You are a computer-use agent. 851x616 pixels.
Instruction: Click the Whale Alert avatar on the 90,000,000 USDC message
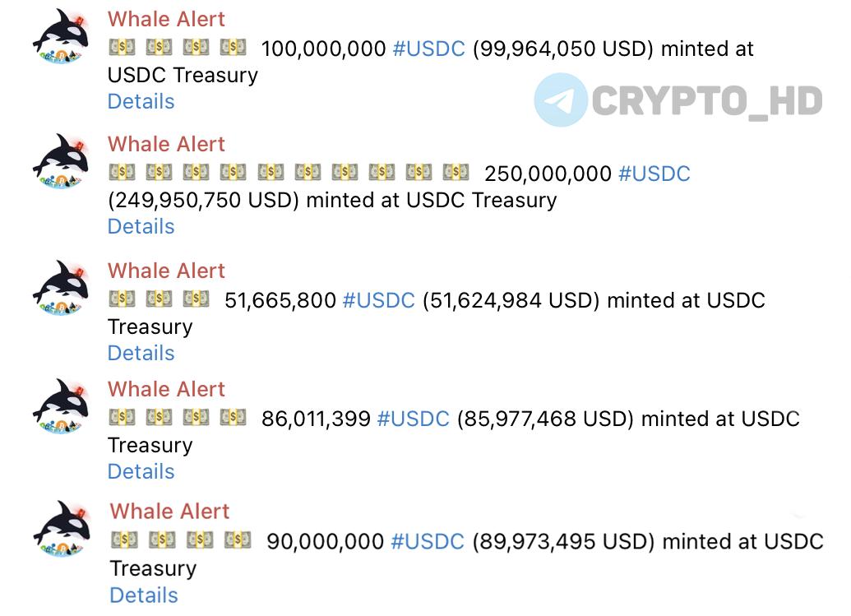tap(62, 529)
